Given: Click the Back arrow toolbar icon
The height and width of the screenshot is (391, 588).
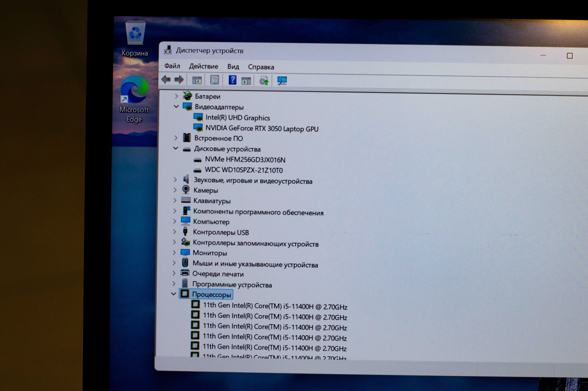Looking at the screenshot, I should tap(166, 80).
